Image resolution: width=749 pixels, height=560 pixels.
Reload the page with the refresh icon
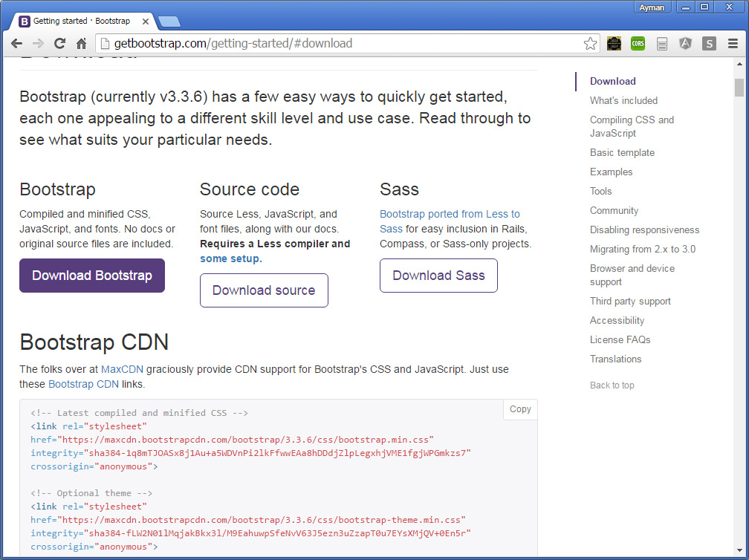pos(59,44)
